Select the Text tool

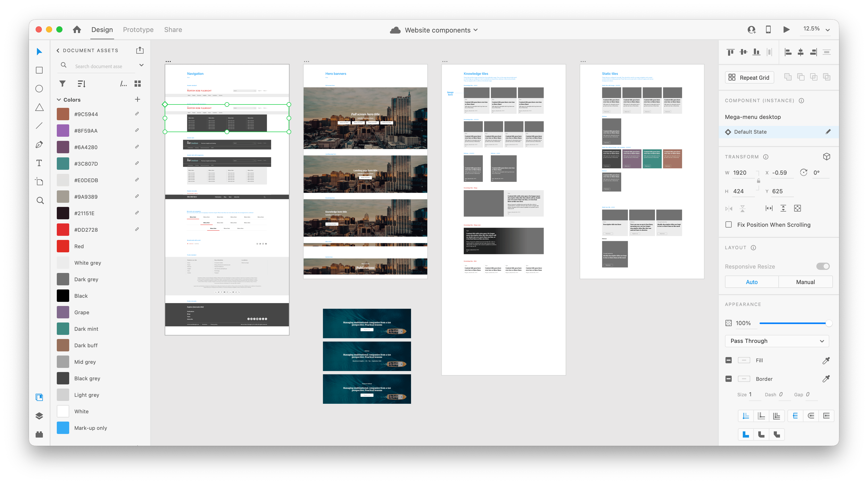[x=39, y=163]
